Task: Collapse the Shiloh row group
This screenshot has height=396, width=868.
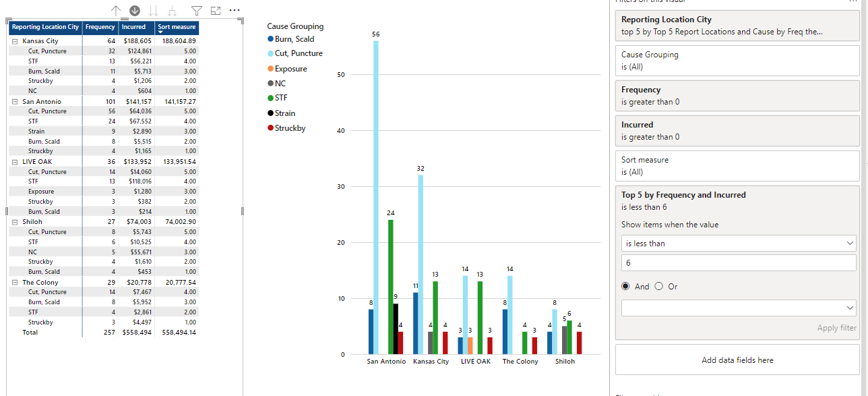Action: [14, 221]
